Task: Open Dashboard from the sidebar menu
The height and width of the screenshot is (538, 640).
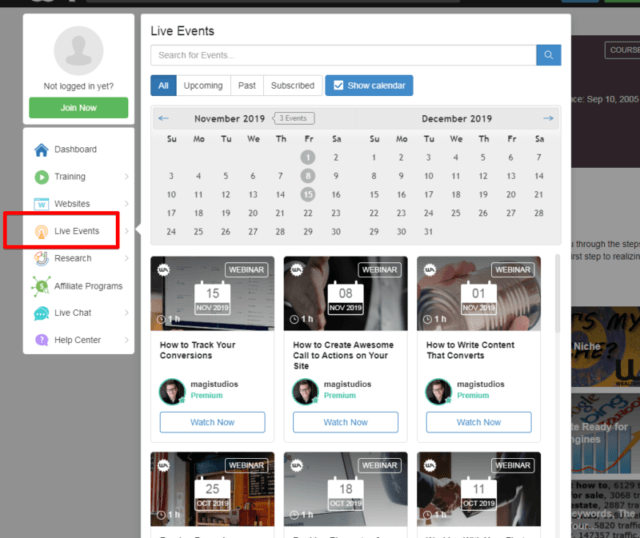Action: 78,149
